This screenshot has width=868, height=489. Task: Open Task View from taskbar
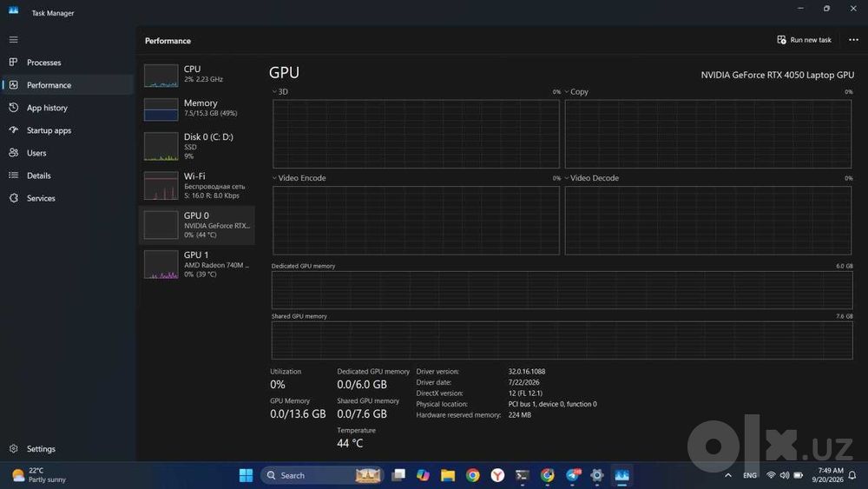click(x=398, y=475)
